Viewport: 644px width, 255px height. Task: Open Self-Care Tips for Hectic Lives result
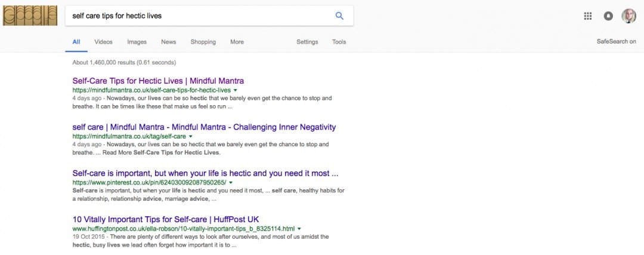158,81
